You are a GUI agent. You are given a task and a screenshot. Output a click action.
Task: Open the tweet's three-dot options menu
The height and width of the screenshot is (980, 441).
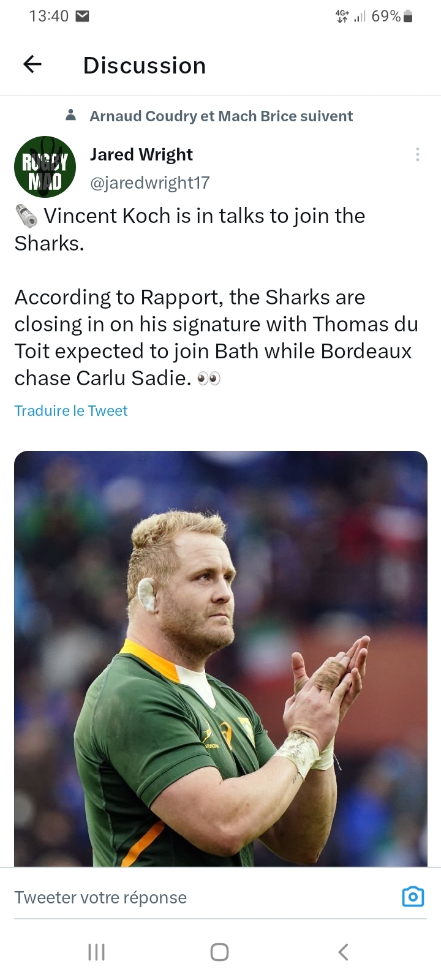point(418,154)
